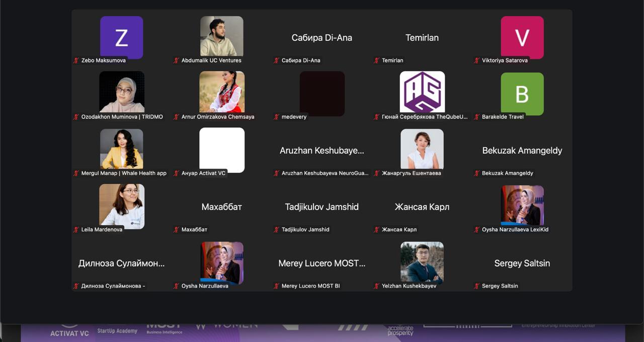The image size is (644, 342).
Task: Select Yelzhan Kushekbayev's profile photo
Action: [422, 262]
